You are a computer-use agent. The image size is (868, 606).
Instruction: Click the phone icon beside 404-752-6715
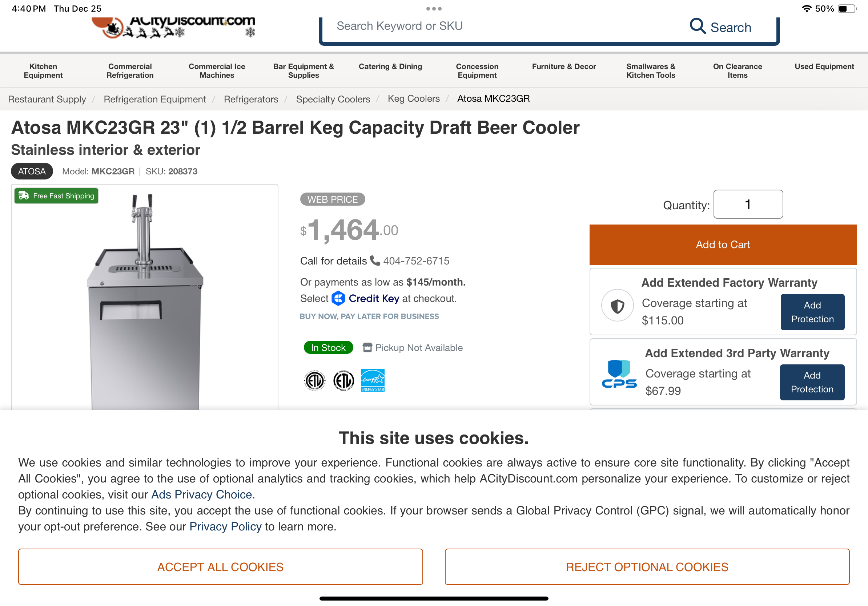tap(375, 261)
